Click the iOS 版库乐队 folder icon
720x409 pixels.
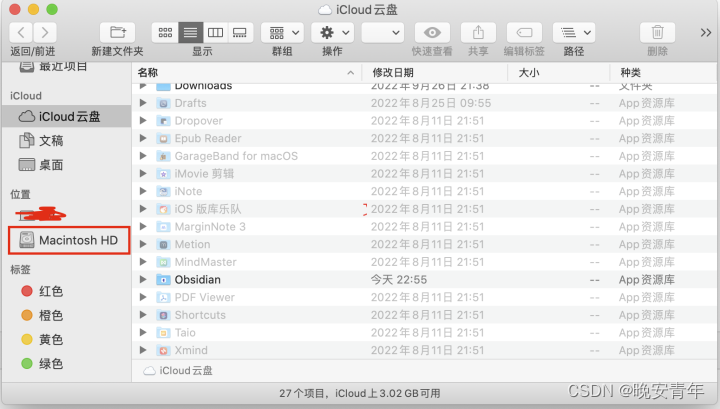(x=163, y=209)
